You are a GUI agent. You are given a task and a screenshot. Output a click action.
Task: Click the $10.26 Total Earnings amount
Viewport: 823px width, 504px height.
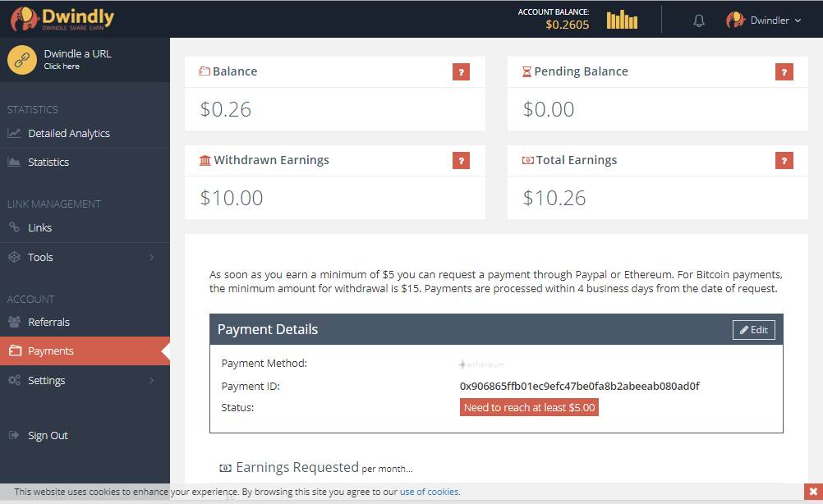554,199
